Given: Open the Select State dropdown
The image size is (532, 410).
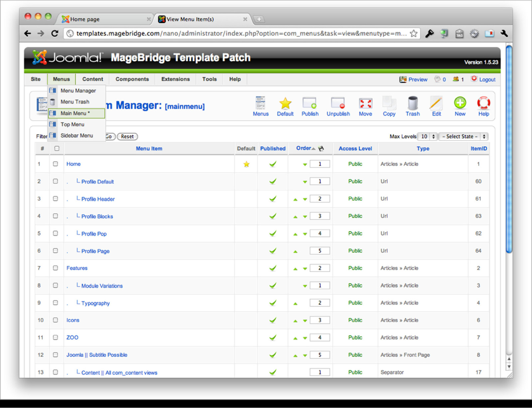Looking at the screenshot, I should pos(464,136).
